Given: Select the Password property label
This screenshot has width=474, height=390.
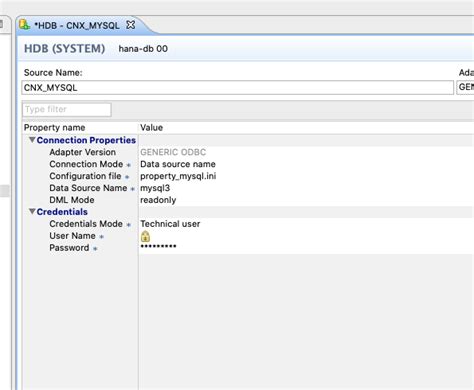Looking at the screenshot, I should (x=69, y=248).
